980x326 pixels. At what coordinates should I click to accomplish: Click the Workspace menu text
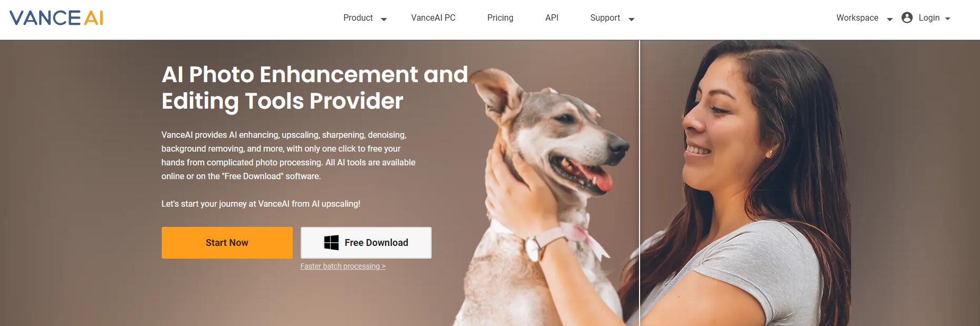(857, 17)
